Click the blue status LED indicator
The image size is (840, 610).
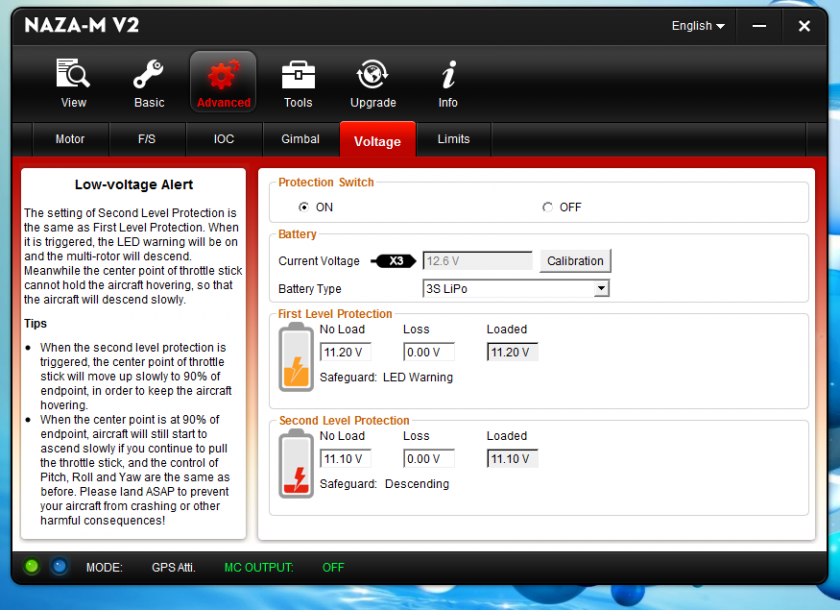coord(59,566)
